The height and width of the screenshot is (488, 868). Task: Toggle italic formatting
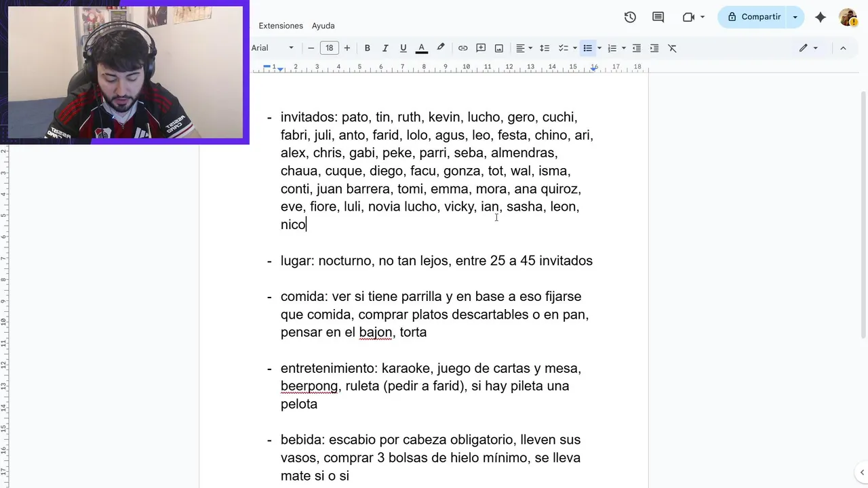tap(385, 48)
